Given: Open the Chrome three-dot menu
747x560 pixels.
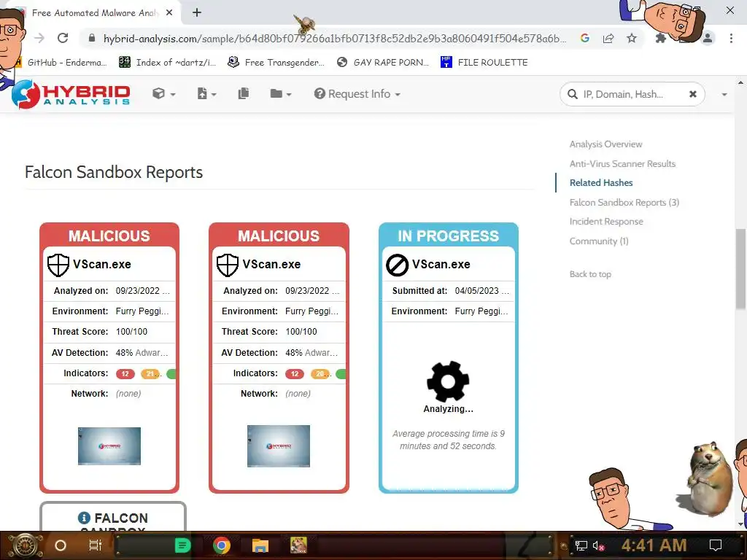Looking at the screenshot, I should click(731, 38).
